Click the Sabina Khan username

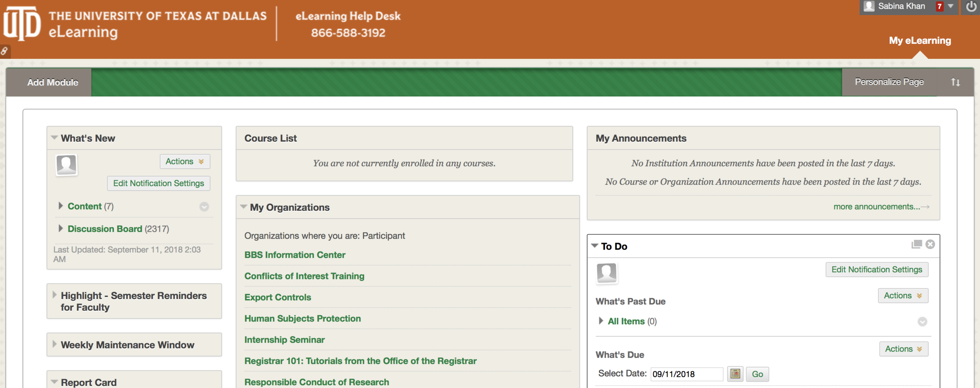[901, 6]
